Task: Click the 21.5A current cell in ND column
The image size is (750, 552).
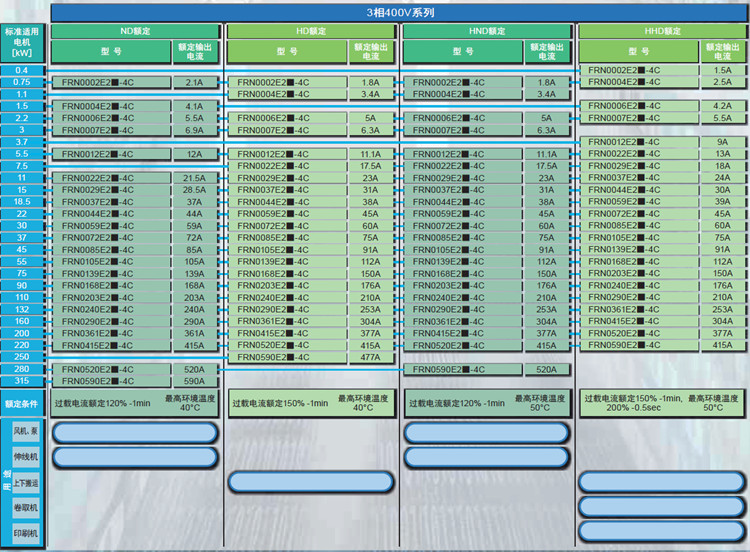Action: [195, 178]
